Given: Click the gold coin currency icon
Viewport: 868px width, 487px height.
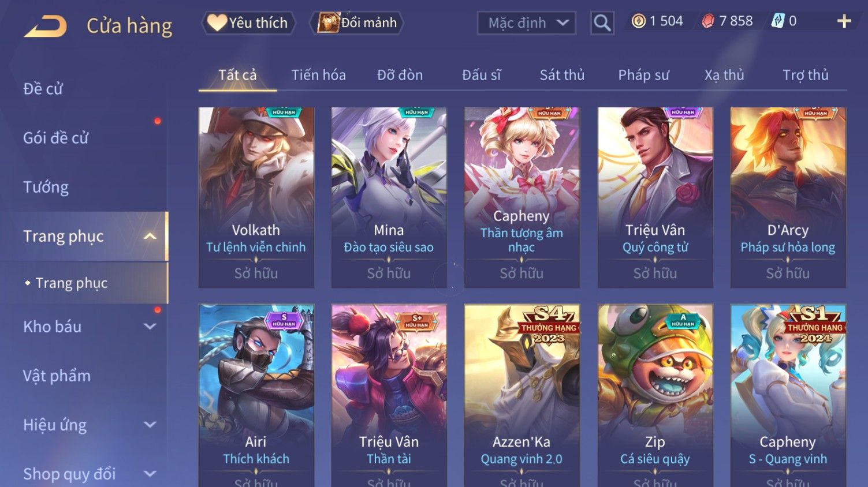Looking at the screenshot, I should (638, 21).
